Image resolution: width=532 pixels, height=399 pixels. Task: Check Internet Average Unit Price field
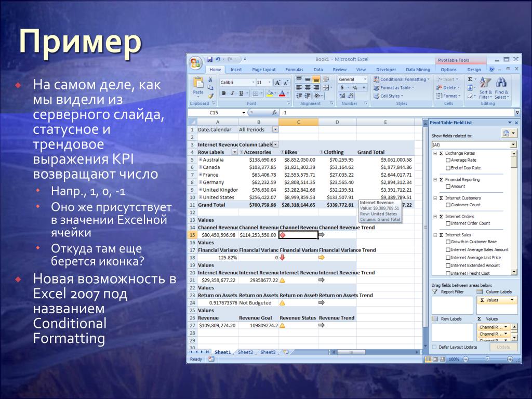tap(448, 258)
